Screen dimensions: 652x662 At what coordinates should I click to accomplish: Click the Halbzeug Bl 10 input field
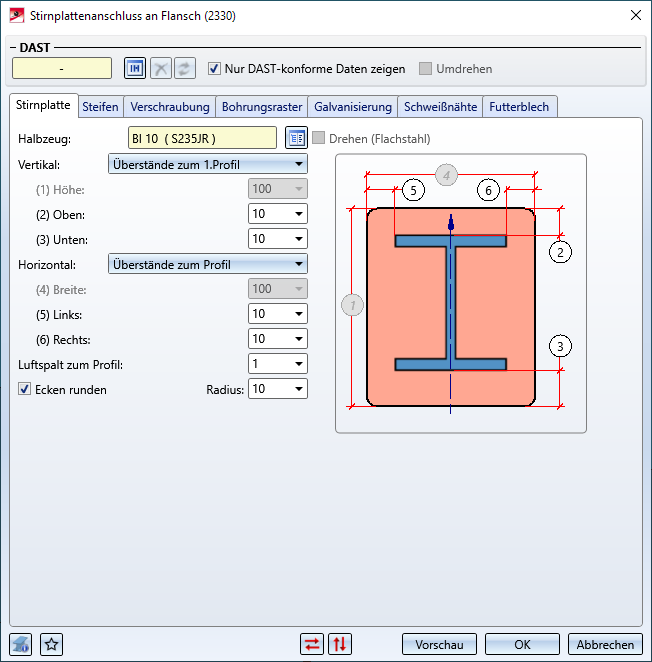202,138
